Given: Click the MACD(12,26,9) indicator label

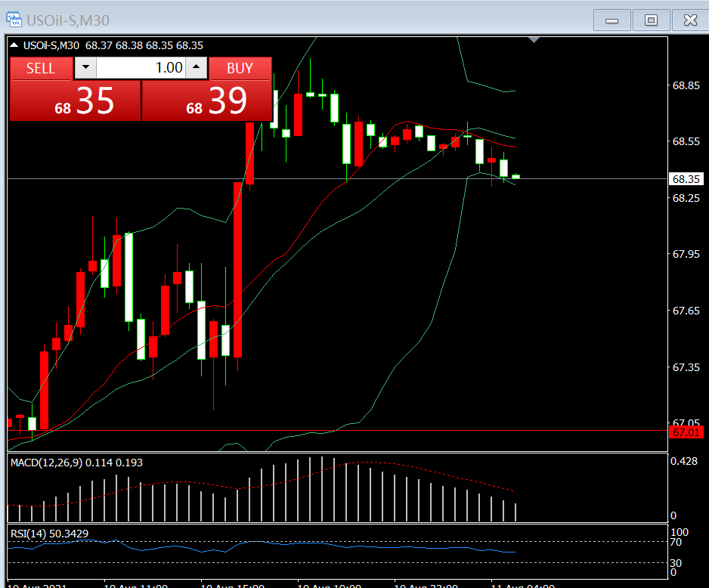Looking at the screenshot, I should click(x=76, y=463).
